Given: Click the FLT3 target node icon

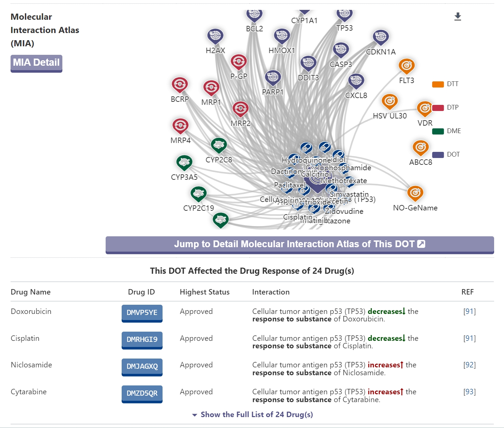Looking at the screenshot, I should pyautogui.click(x=407, y=66).
